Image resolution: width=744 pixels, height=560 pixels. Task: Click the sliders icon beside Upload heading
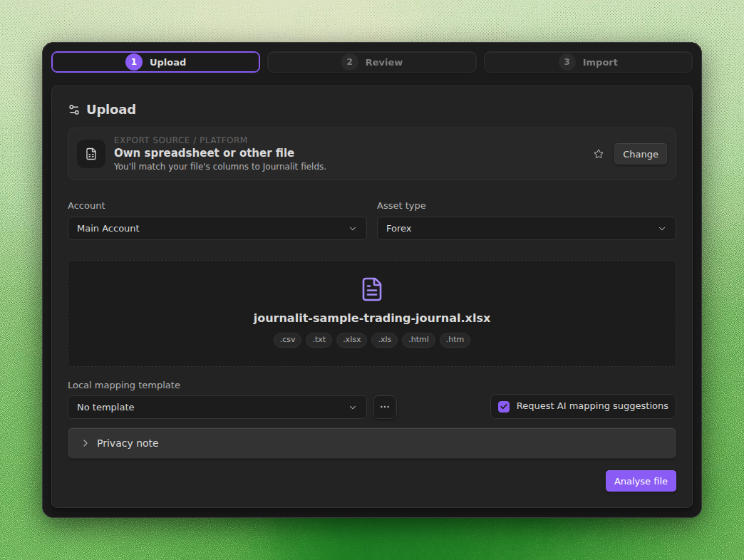pyautogui.click(x=74, y=110)
